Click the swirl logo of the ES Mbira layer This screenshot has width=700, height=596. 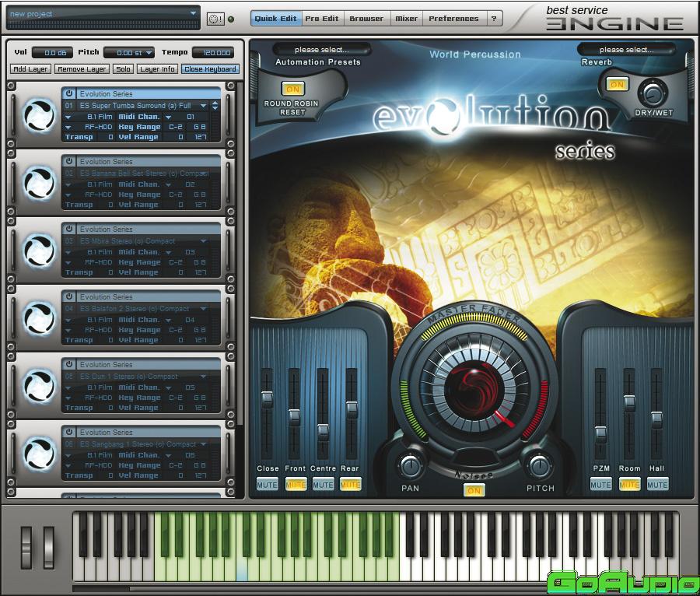(40, 251)
